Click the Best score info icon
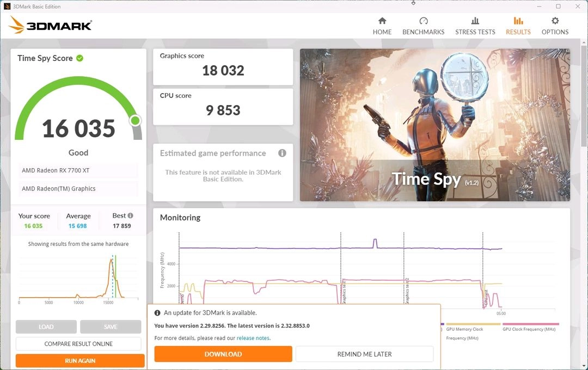Viewport: 588px width, 370px height. coord(131,215)
